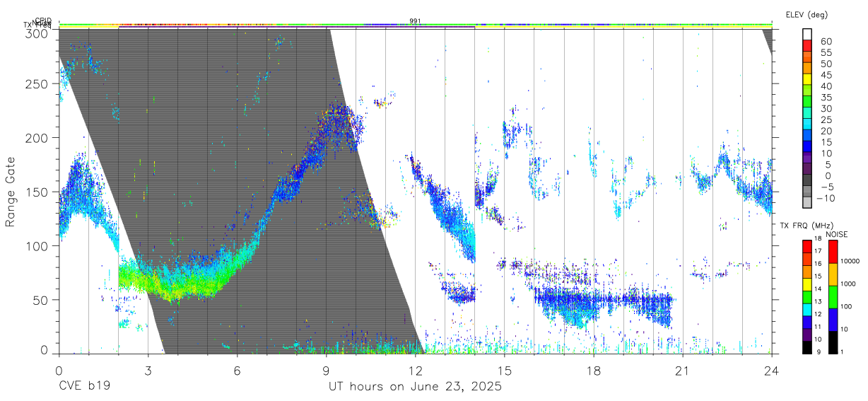Pick the green 30–35 segment of ELEV colorbar
Image resolution: width=868 pixels, height=401 pixels.
pyautogui.click(x=807, y=103)
